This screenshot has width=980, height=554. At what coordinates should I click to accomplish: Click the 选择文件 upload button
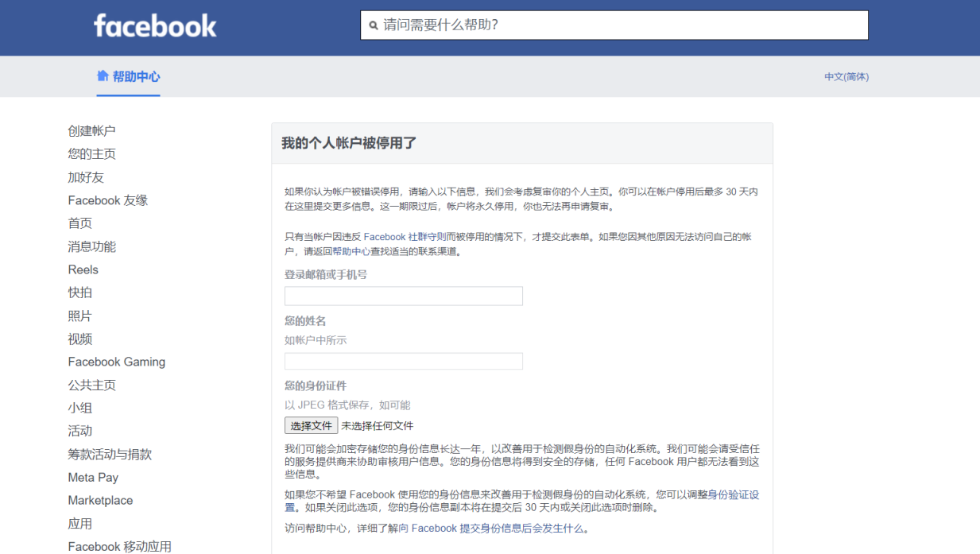311,425
